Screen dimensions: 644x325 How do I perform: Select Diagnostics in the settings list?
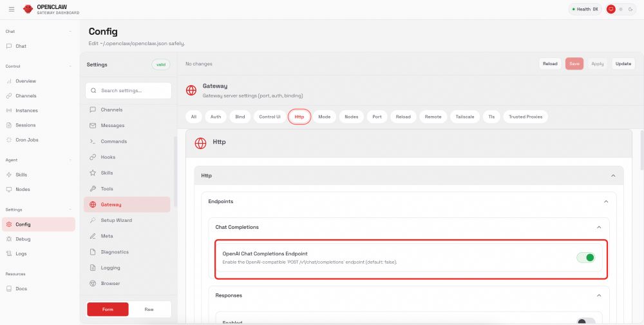tap(115, 252)
